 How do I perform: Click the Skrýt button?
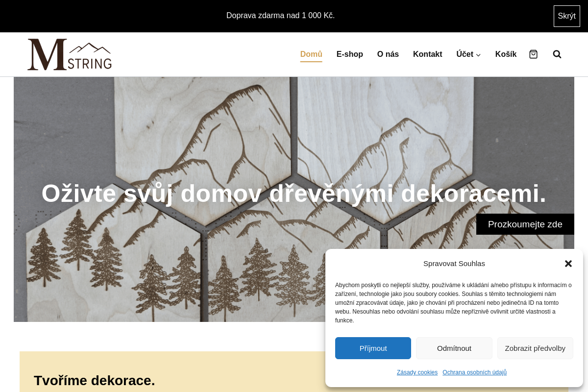tap(566, 16)
